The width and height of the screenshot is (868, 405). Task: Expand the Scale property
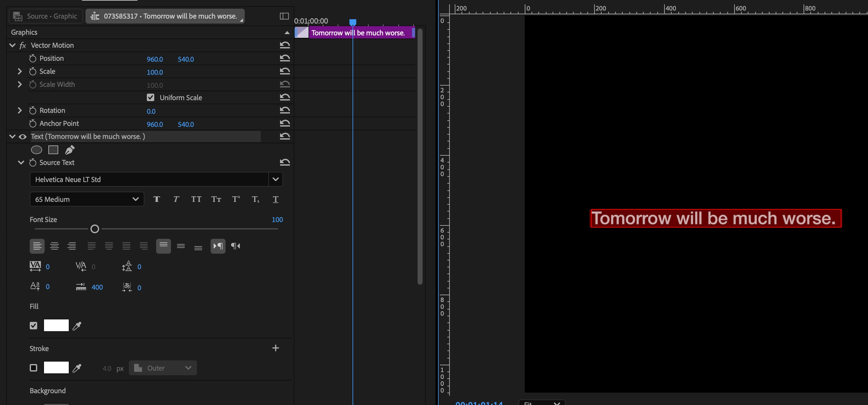click(x=20, y=72)
